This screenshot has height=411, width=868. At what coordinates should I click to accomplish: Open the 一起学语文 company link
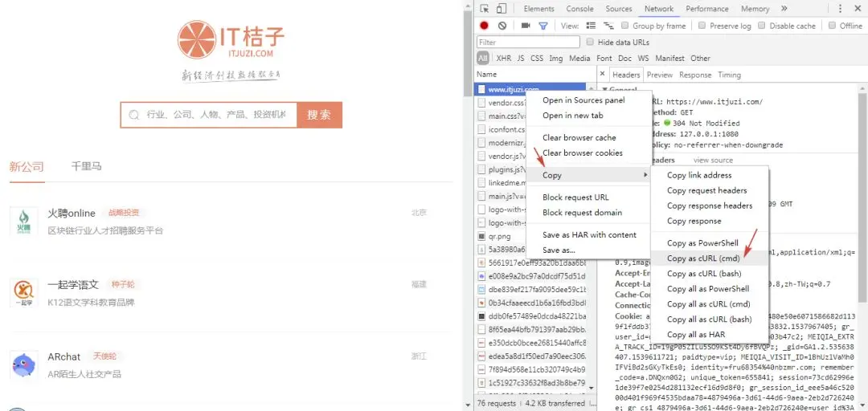point(73,285)
